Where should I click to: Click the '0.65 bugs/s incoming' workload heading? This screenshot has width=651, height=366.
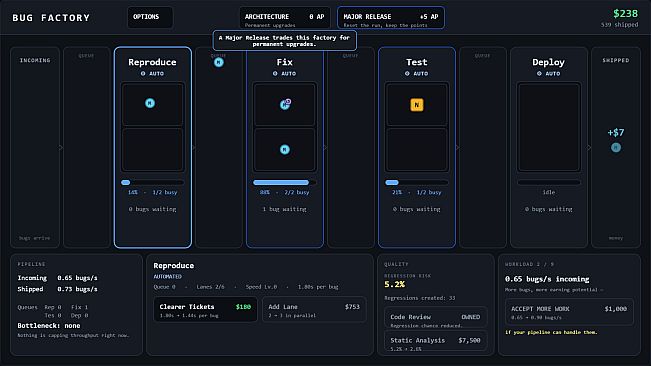[x=547, y=279]
